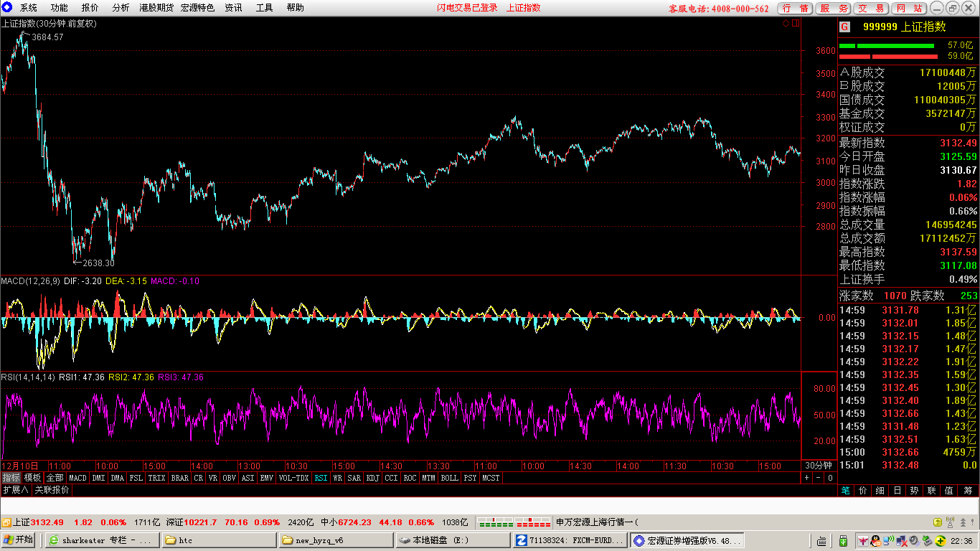This screenshot has width=980, height=551.
Task: Open the 系统 menu
Action: [29, 8]
